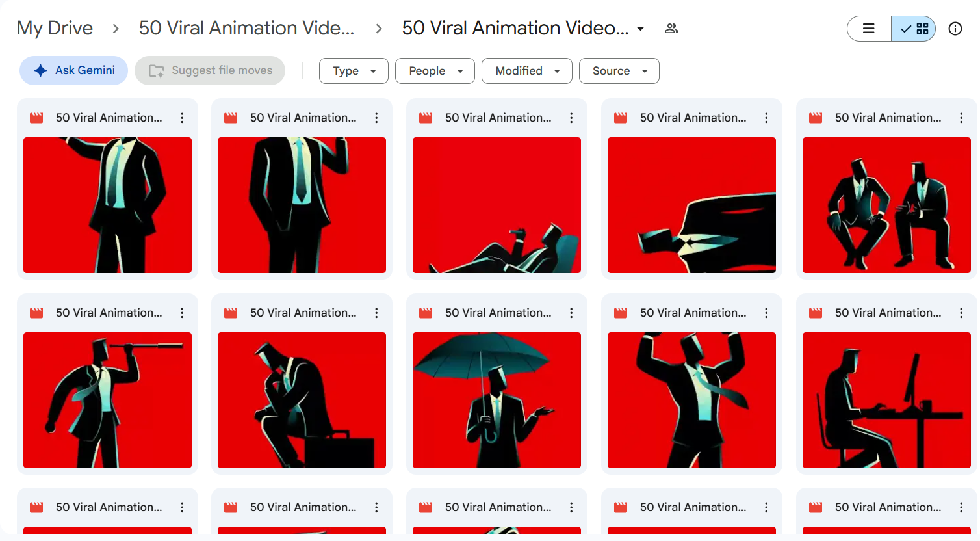The width and height of the screenshot is (980, 541).
Task: Go to My Drive breadcrumb
Action: (55, 28)
